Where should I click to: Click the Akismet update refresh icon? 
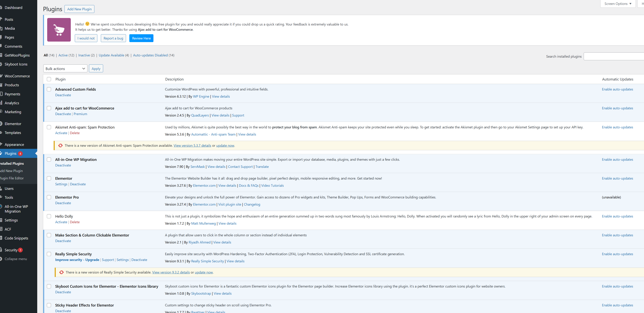pos(60,145)
